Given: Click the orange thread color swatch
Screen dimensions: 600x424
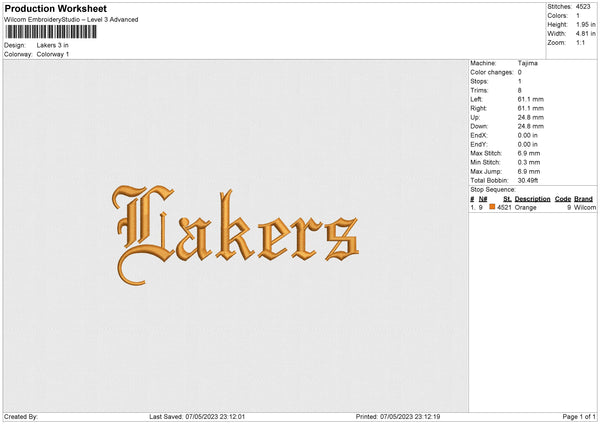Looking at the screenshot, I should pos(492,207).
